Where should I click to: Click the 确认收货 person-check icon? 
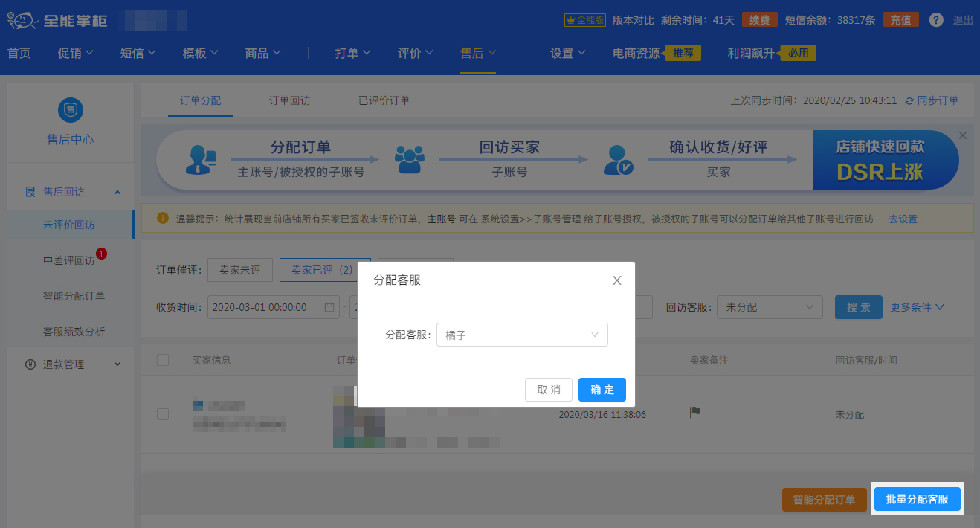click(618, 160)
